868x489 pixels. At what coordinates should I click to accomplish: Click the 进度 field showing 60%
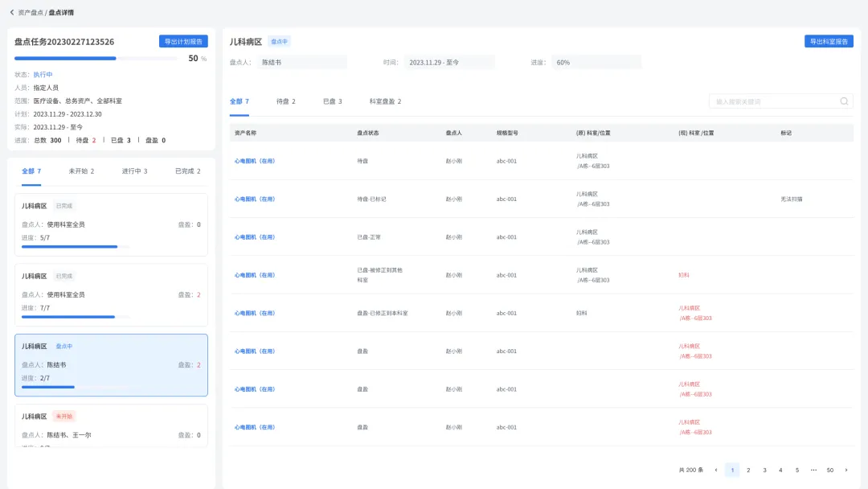point(596,63)
